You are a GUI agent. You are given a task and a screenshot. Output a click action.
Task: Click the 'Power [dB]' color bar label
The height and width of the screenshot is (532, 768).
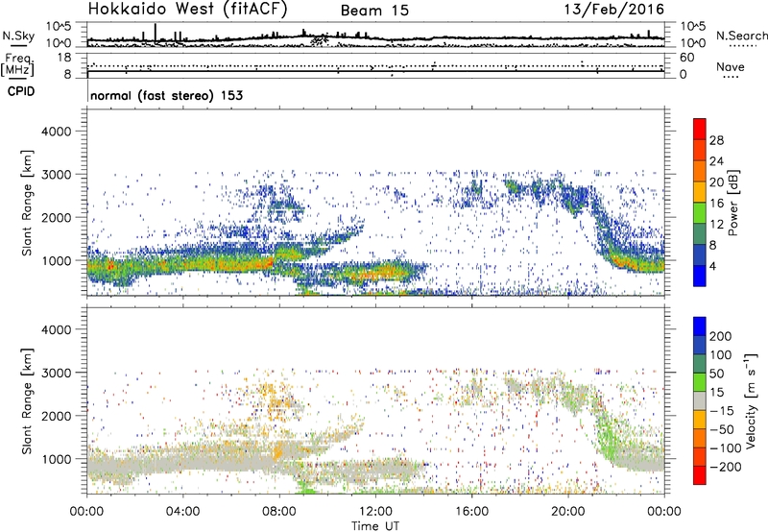732,203
